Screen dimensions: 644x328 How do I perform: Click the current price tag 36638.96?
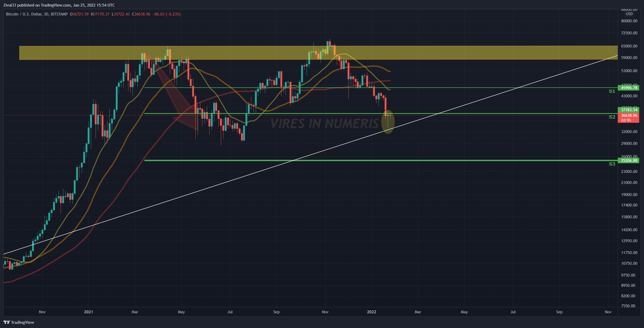[x=629, y=115]
